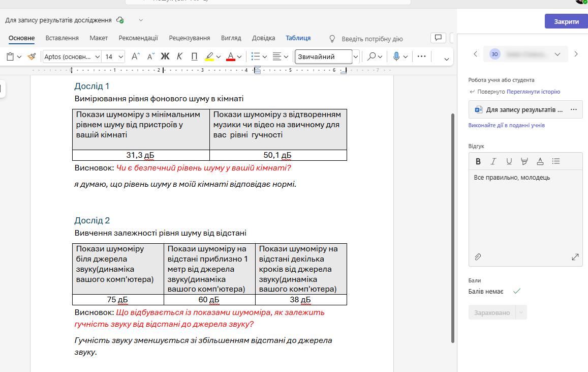Open the Вигляд tab
Screen dimensions: 588x372
tap(231, 38)
